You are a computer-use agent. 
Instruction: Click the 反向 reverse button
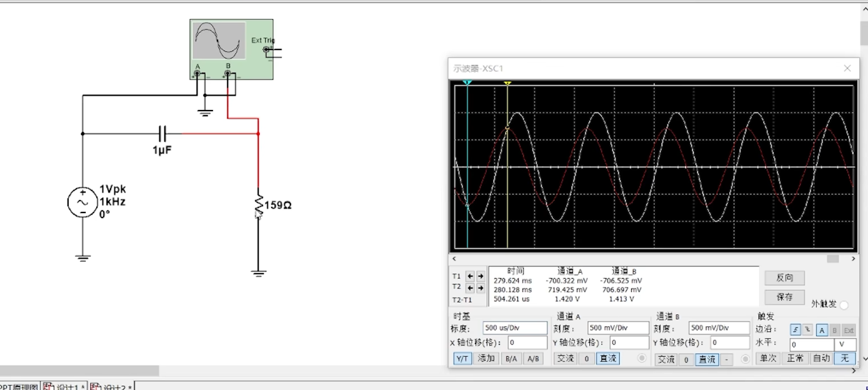tap(784, 278)
